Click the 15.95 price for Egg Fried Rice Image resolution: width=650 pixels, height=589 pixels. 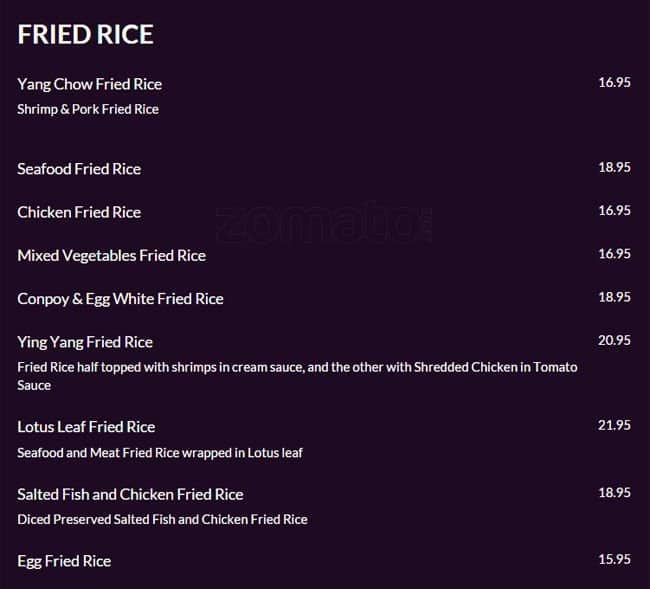(x=614, y=559)
